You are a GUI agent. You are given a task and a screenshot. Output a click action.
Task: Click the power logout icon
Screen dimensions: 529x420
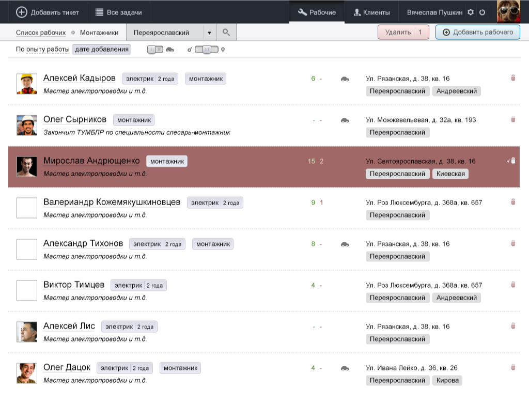pos(483,12)
